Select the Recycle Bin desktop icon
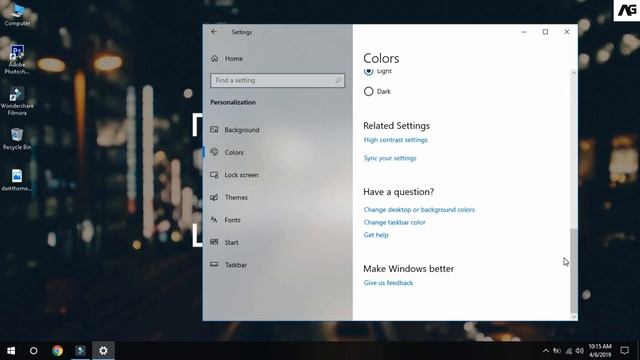Viewport: 640px width, 360px height. [17, 139]
